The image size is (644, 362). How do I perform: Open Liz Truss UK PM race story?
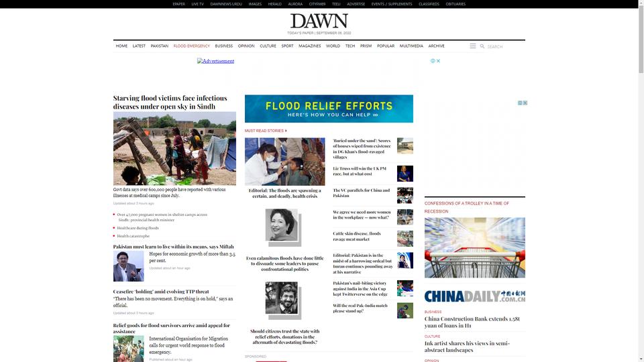pyautogui.click(x=360, y=171)
